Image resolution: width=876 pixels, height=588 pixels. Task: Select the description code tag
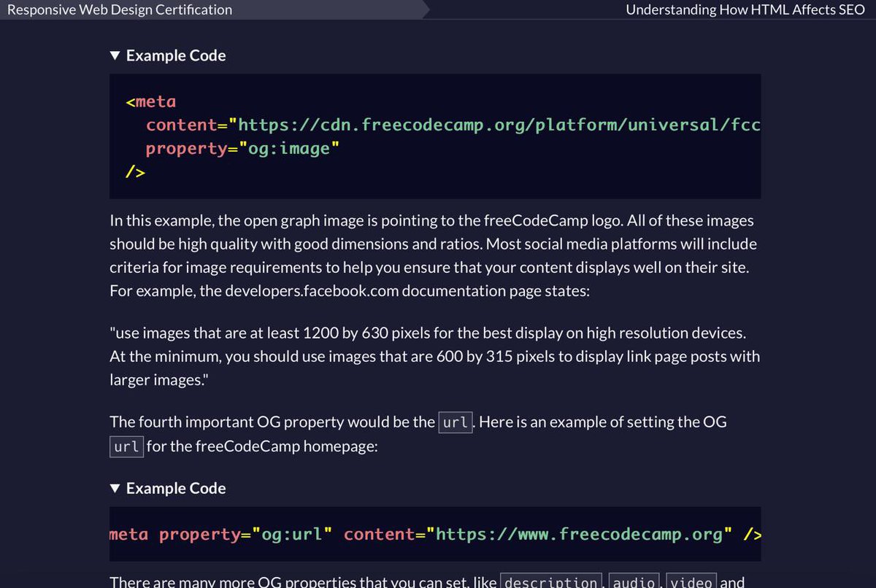(550, 581)
